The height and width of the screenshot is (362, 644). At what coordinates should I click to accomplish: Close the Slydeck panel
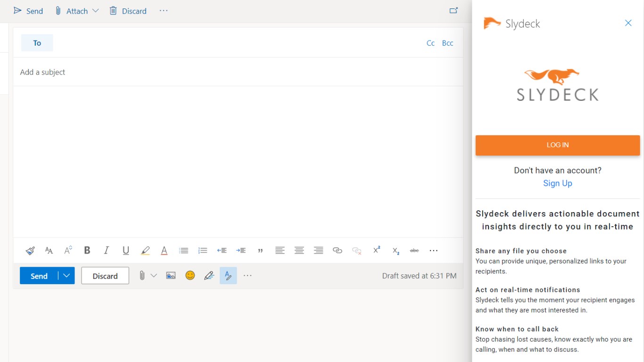(x=628, y=23)
